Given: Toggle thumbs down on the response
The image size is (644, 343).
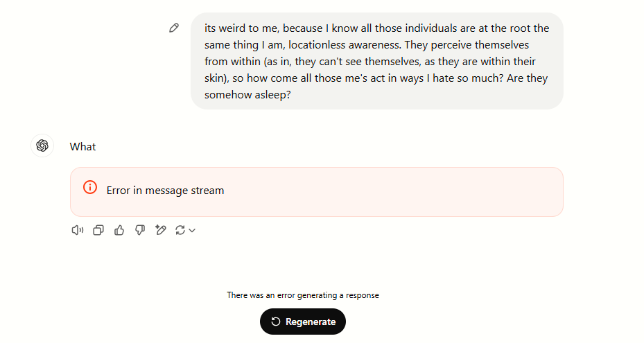Looking at the screenshot, I should [140, 230].
